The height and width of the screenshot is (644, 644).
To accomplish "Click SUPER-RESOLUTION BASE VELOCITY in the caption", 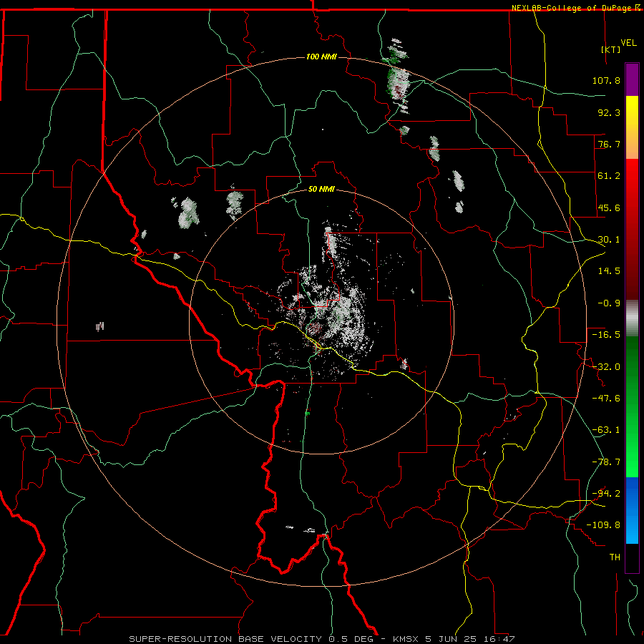I will coord(225,639).
